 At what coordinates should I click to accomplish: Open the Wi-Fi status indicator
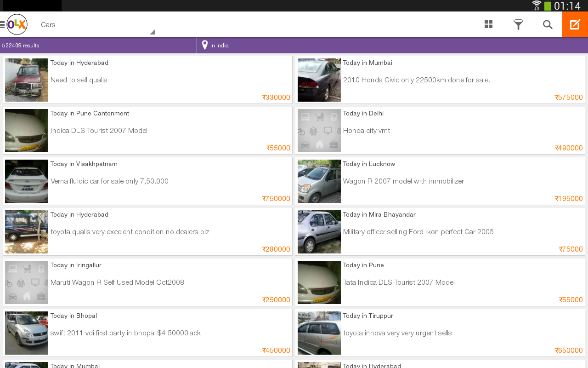(x=537, y=6)
